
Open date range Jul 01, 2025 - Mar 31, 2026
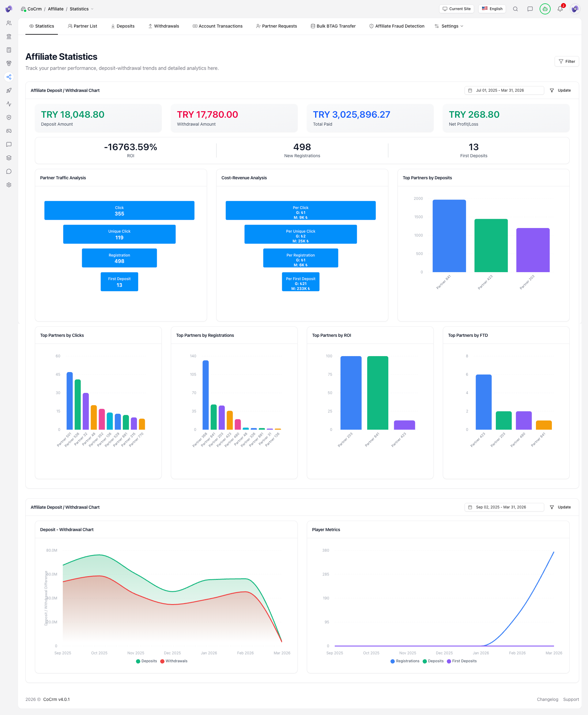pyautogui.click(x=504, y=90)
